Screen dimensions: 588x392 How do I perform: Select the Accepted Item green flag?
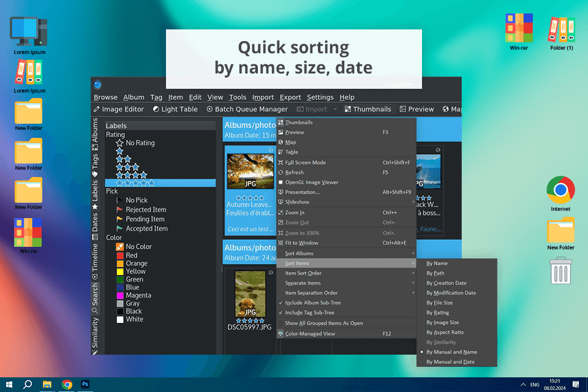pyautogui.click(x=141, y=228)
